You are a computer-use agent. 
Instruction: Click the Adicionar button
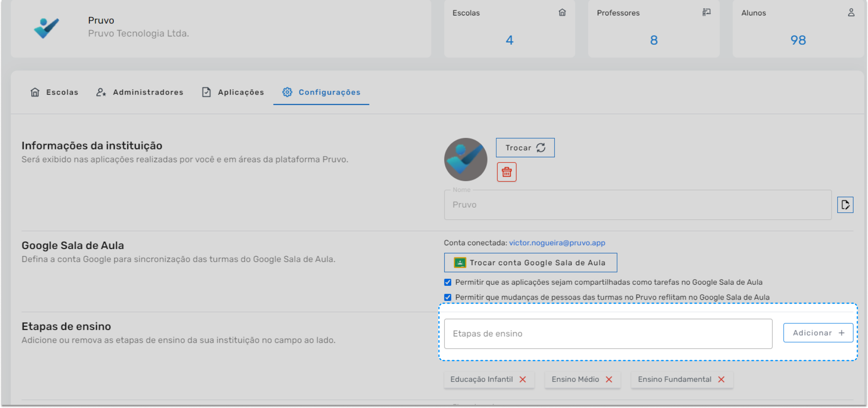tap(818, 333)
